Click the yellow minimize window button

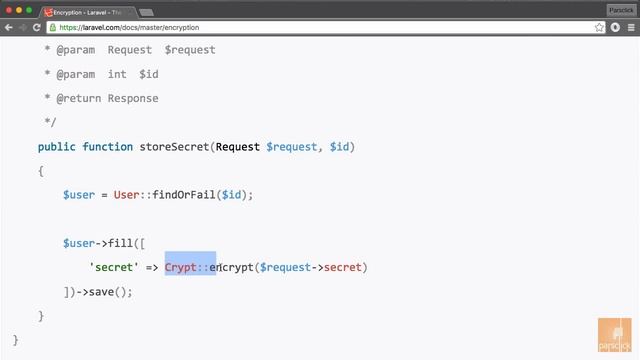19,10
